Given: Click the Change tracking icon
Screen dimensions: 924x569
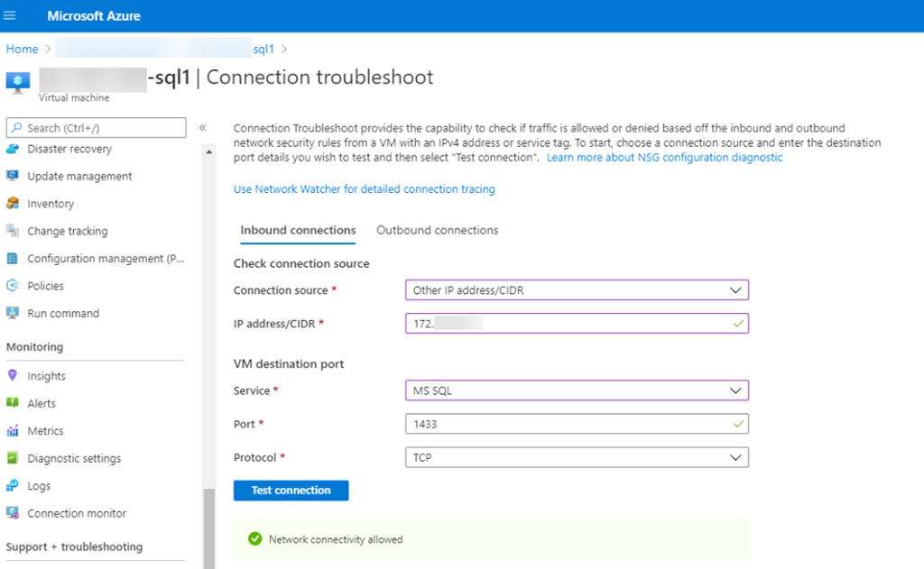Looking at the screenshot, I should pyautogui.click(x=13, y=231).
